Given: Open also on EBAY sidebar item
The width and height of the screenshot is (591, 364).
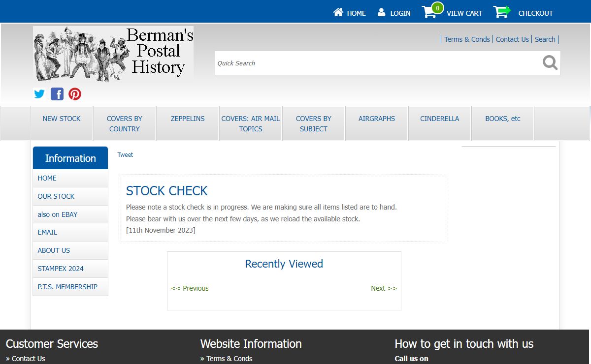Looking at the screenshot, I should (x=70, y=214).
